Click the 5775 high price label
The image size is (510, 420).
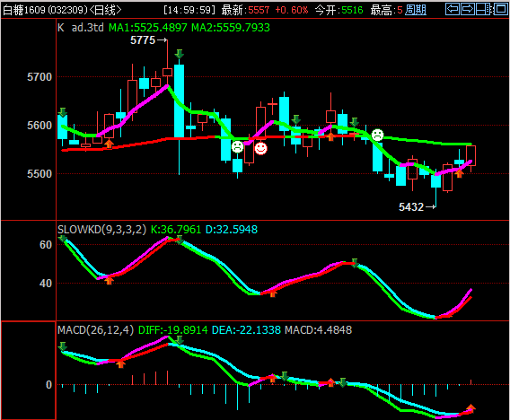tap(143, 40)
